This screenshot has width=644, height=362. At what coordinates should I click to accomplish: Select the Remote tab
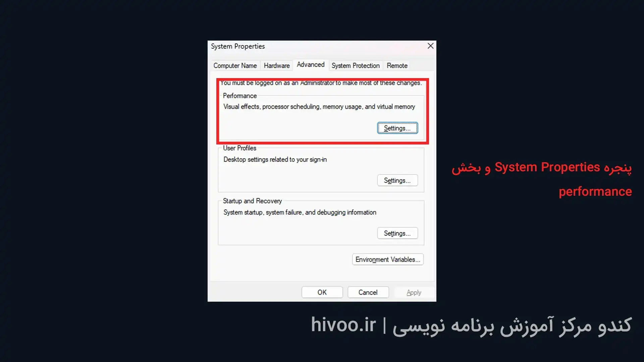[397, 65]
